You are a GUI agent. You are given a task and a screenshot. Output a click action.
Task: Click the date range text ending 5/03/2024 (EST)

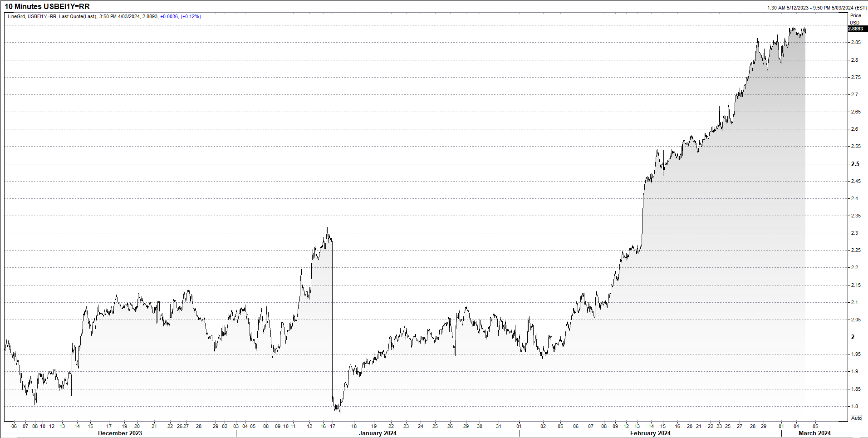click(817, 8)
